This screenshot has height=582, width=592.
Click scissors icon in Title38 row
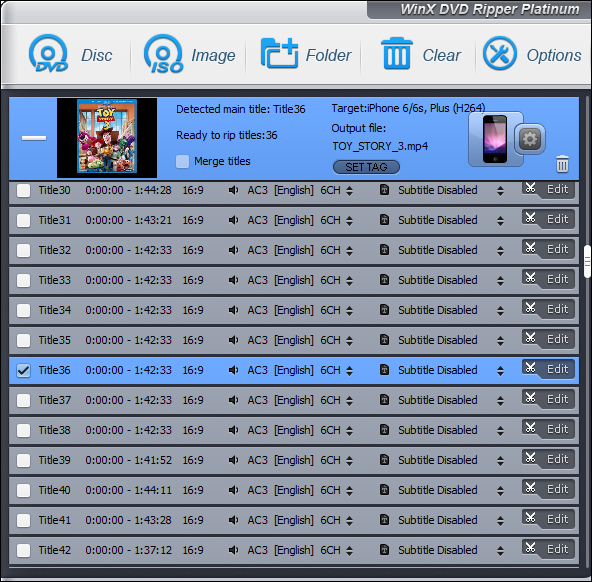tap(530, 428)
